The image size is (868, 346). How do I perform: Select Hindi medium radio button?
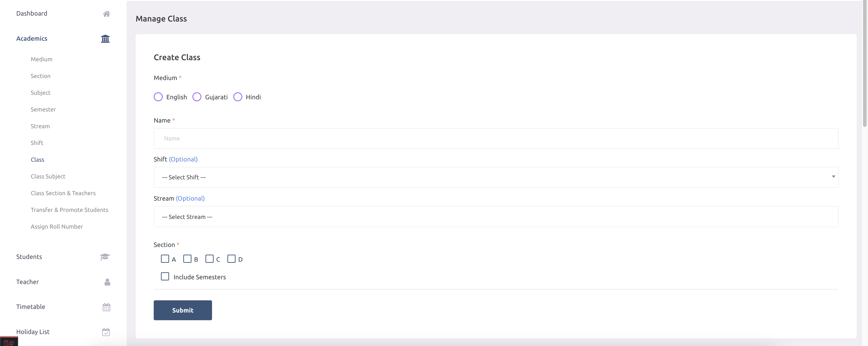click(238, 96)
